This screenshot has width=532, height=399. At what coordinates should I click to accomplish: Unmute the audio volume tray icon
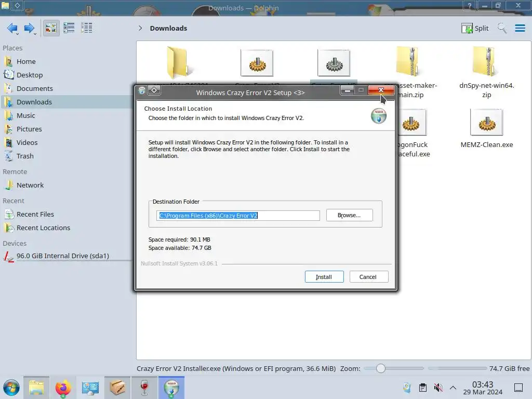point(438,388)
